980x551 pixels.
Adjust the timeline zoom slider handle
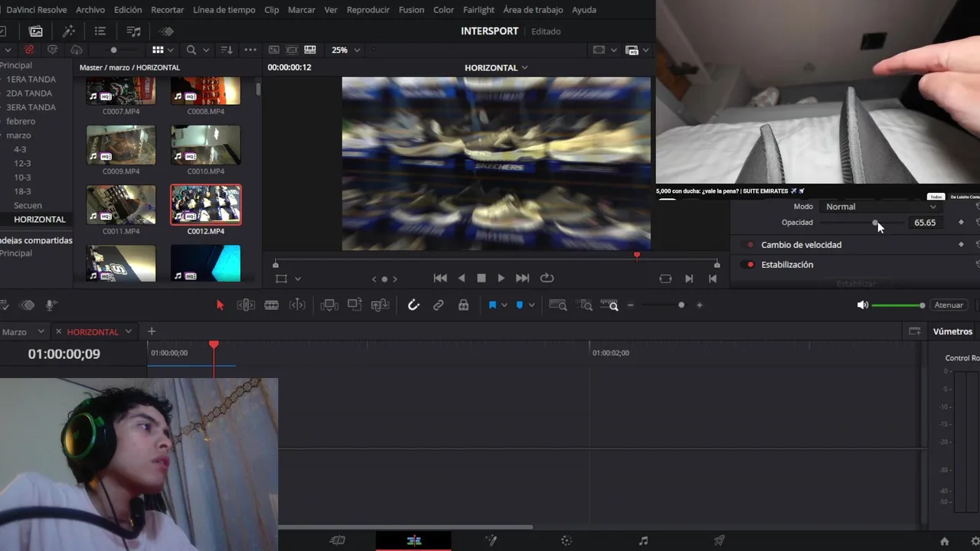pyautogui.click(x=681, y=305)
